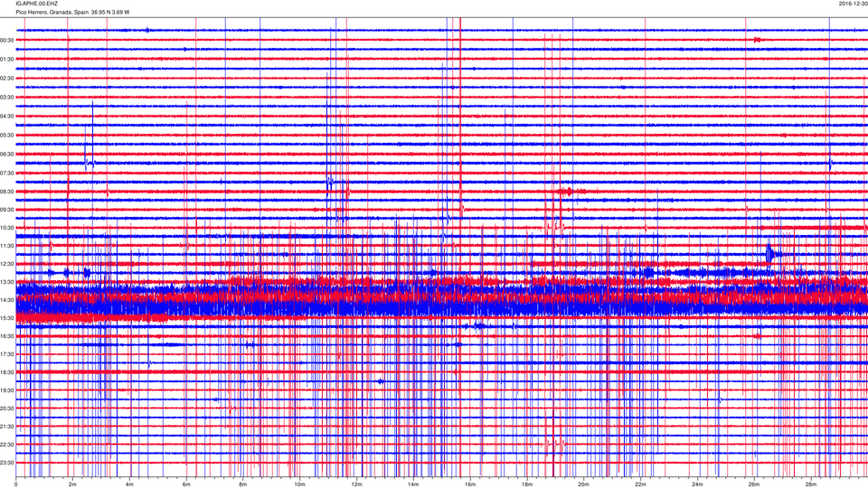868x488 pixels.
Task: Select the 20m axis tick label
Action: [x=583, y=484]
